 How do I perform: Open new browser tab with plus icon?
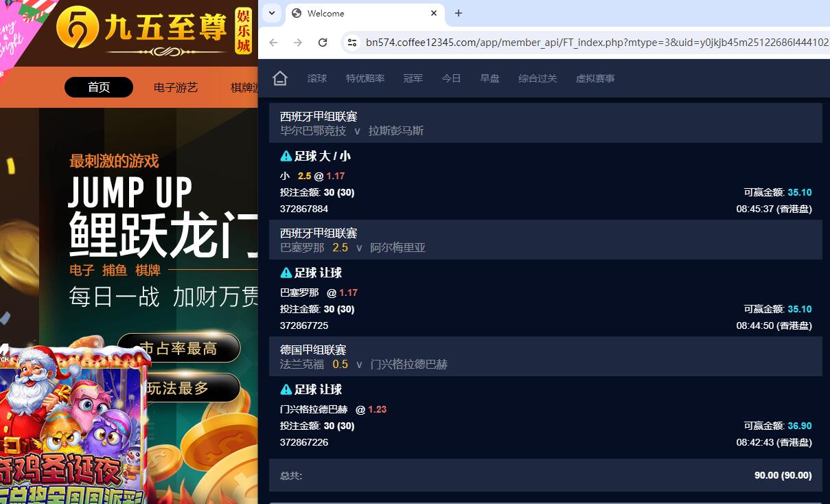tap(459, 13)
